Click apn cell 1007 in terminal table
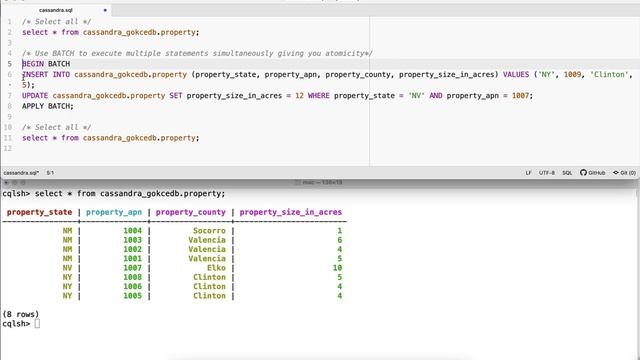Image resolution: width=640 pixels, height=360 pixels. tap(133, 268)
